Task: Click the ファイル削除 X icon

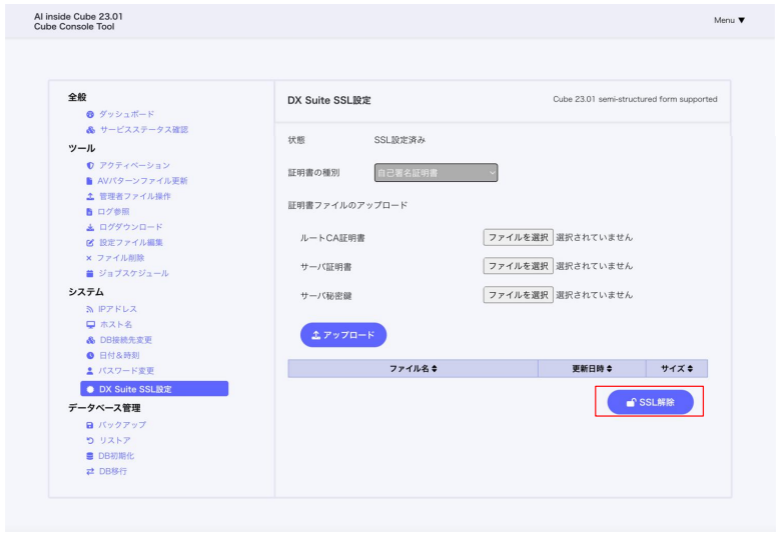Action: (x=89, y=258)
